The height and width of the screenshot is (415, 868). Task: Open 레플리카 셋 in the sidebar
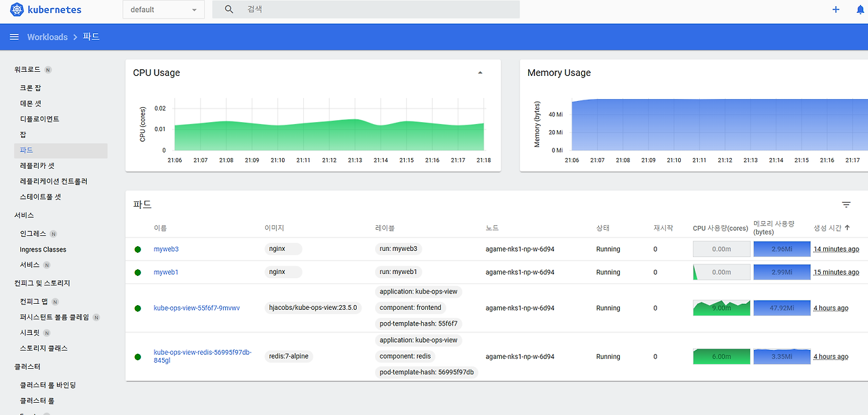pos(37,166)
